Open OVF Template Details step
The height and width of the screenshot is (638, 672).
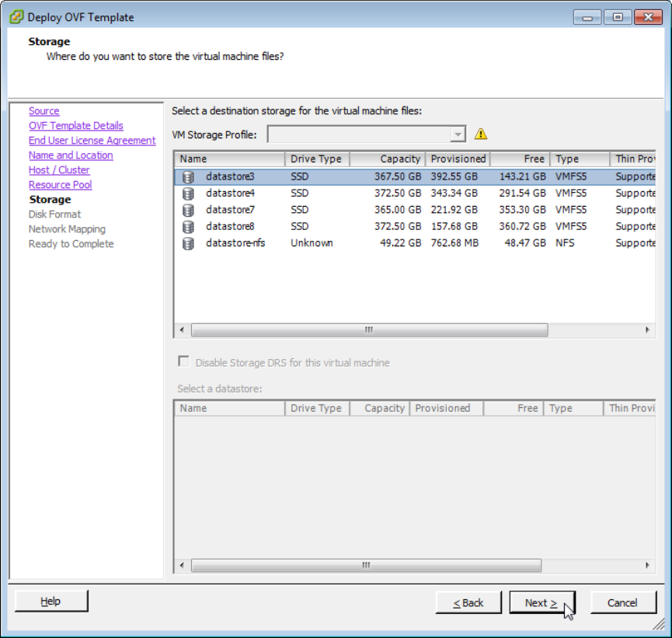point(76,126)
